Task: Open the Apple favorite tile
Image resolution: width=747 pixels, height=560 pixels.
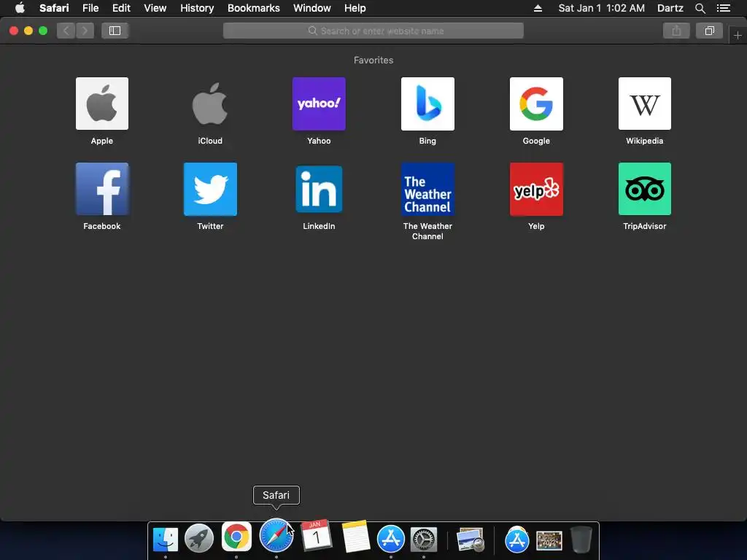Action: pyautogui.click(x=102, y=104)
